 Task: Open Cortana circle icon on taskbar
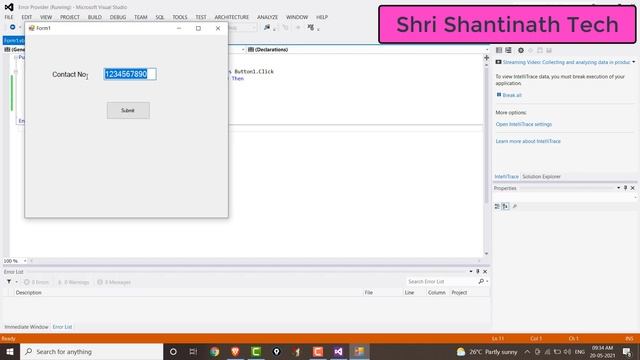click(173, 352)
